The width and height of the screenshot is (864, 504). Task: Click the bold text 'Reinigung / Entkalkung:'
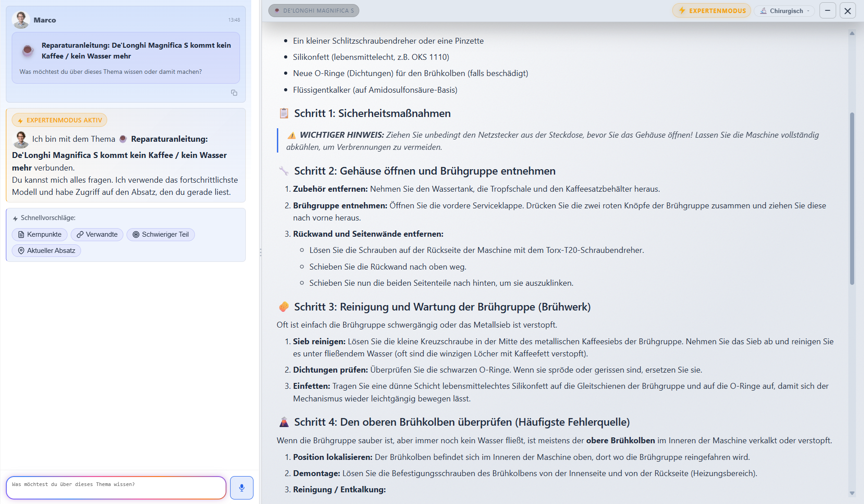point(339,490)
